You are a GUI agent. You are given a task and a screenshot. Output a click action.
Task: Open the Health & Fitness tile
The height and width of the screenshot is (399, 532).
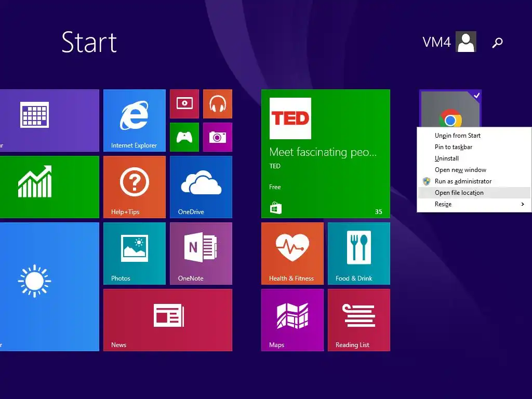pyautogui.click(x=292, y=254)
